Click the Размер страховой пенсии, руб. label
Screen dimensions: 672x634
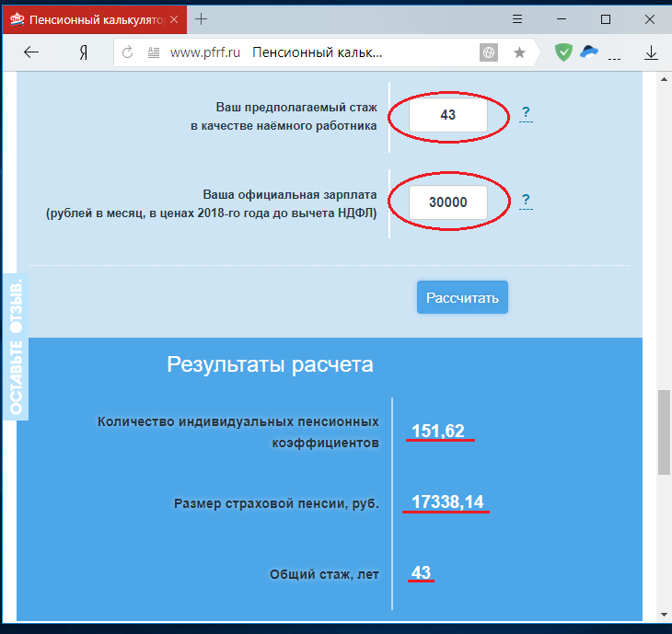[276, 503]
